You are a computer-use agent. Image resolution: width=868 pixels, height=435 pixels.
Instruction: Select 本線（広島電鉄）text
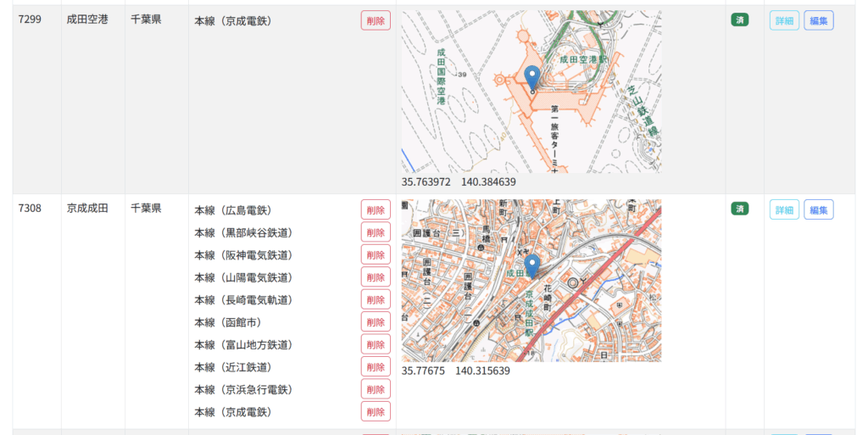236,210
